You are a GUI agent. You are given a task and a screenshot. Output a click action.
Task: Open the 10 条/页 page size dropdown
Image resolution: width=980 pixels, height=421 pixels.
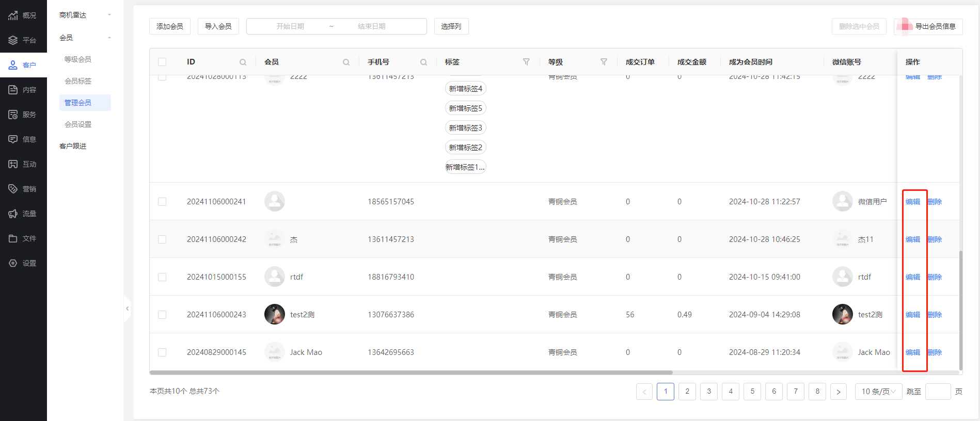click(x=879, y=392)
